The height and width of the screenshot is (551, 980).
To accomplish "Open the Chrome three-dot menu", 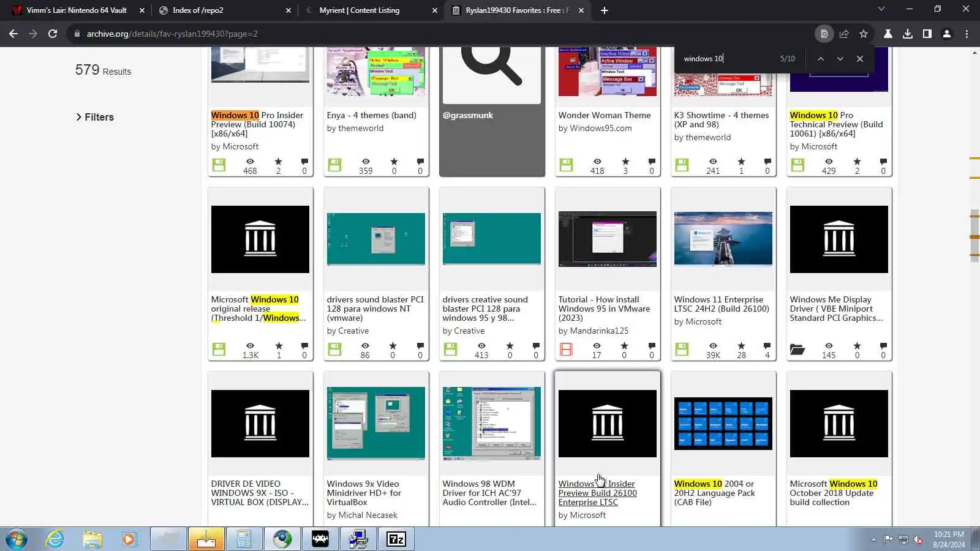I will pos(967,34).
